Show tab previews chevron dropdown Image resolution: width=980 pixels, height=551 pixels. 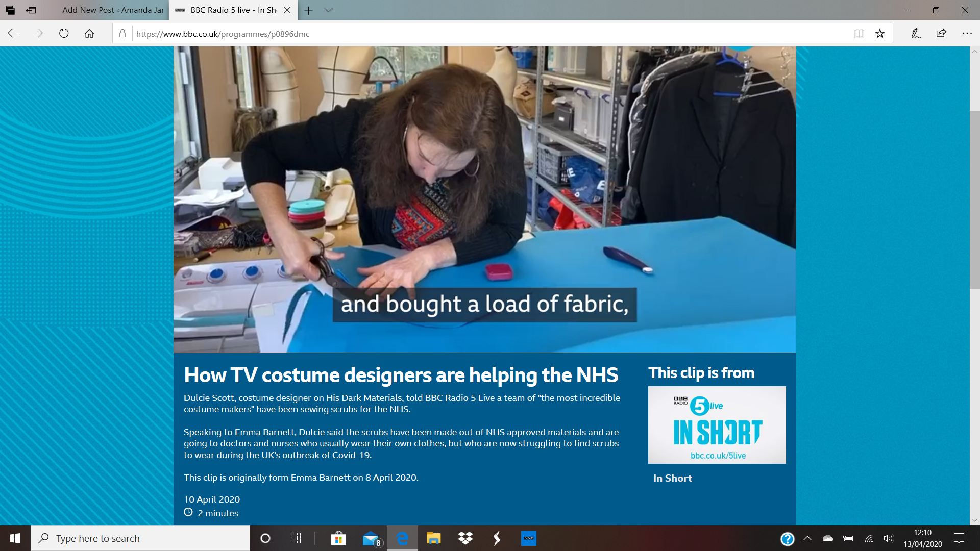click(328, 10)
